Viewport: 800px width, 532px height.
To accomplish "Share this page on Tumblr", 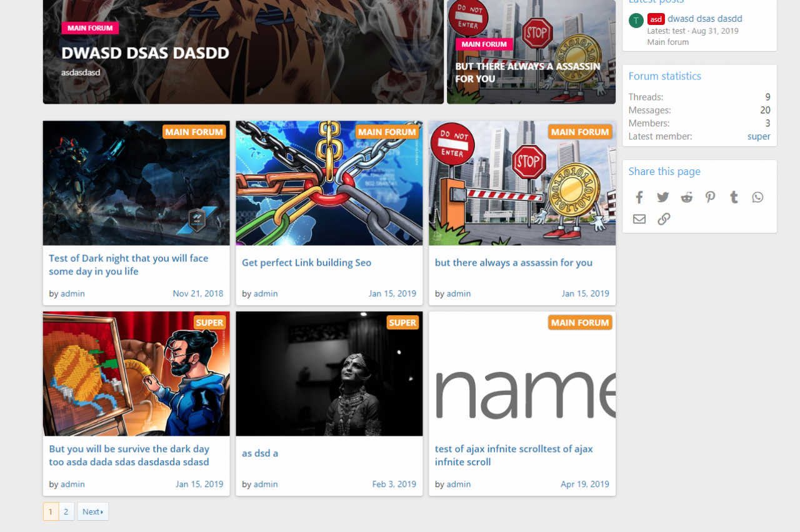I will tap(734, 198).
